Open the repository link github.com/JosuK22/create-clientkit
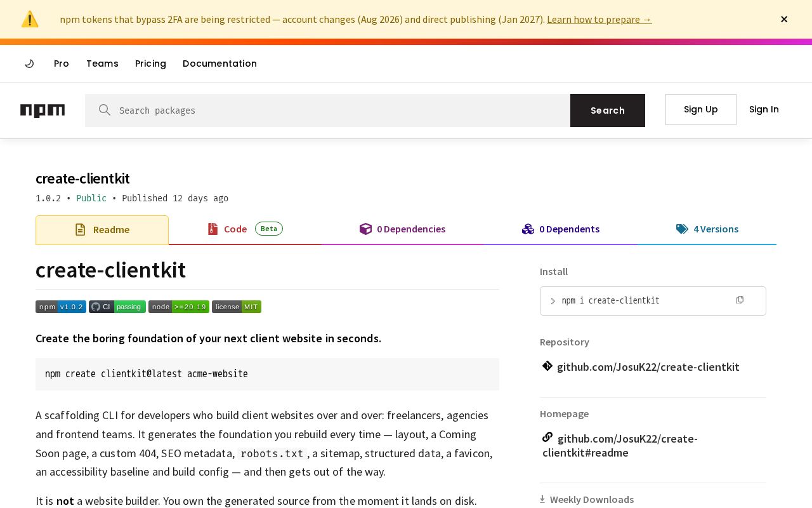 click(648, 367)
